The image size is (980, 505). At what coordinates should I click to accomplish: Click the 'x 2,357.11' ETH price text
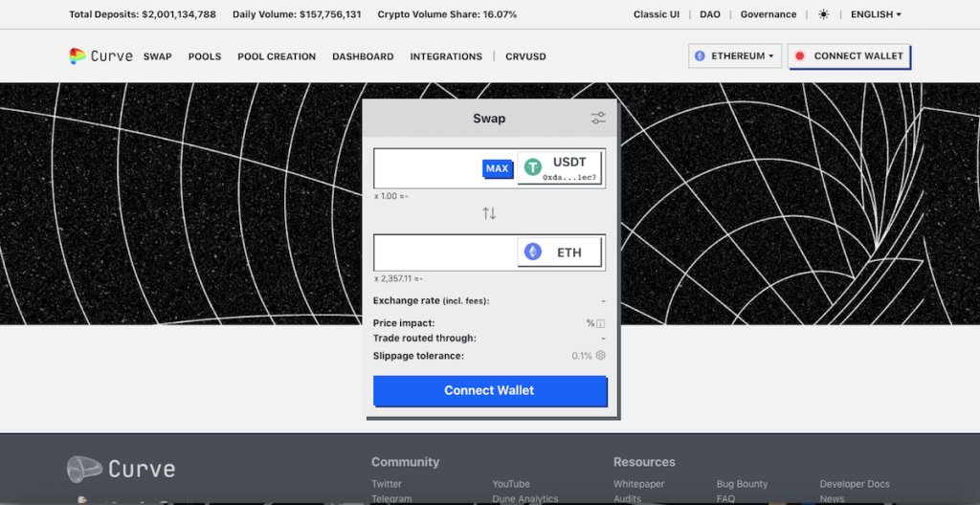click(x=399, y=278)
